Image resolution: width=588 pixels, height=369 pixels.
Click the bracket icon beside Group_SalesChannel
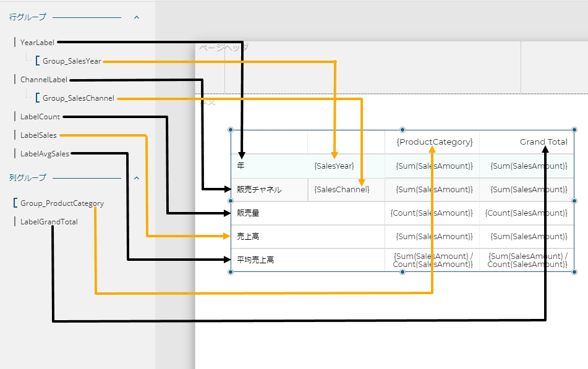(37, 98)
